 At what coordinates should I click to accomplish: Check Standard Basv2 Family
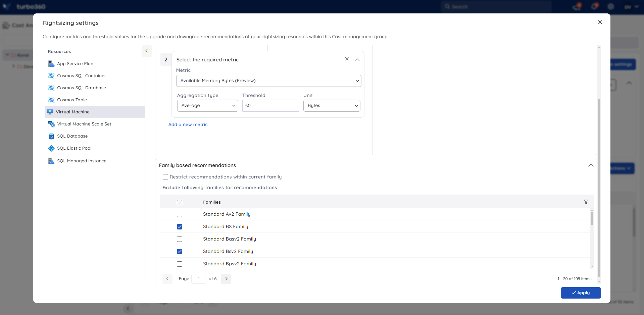coord(180,239)
